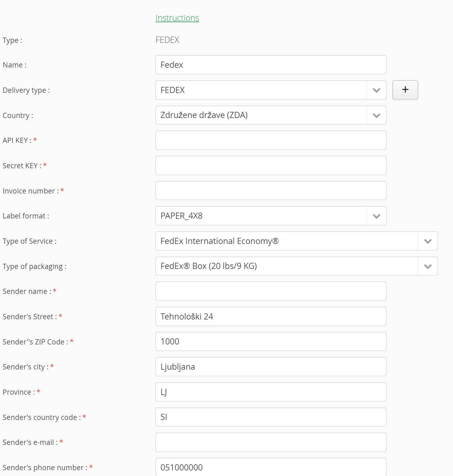Click the 'Sender's phone number :' label
453x476 pixels.
point(45,468)
